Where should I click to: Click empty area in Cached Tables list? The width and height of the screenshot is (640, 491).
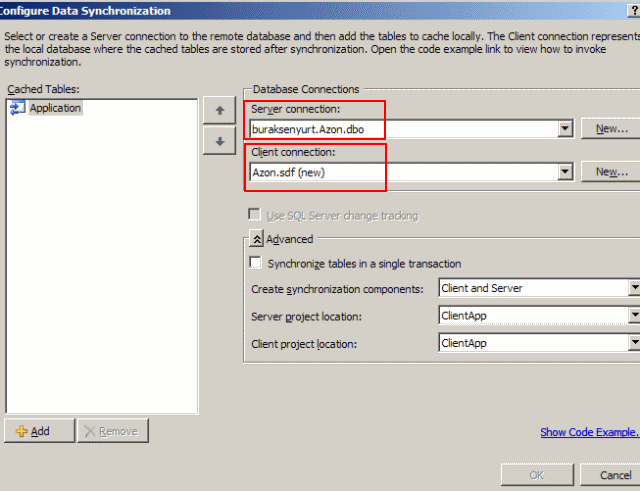click(x=100, y=280)
